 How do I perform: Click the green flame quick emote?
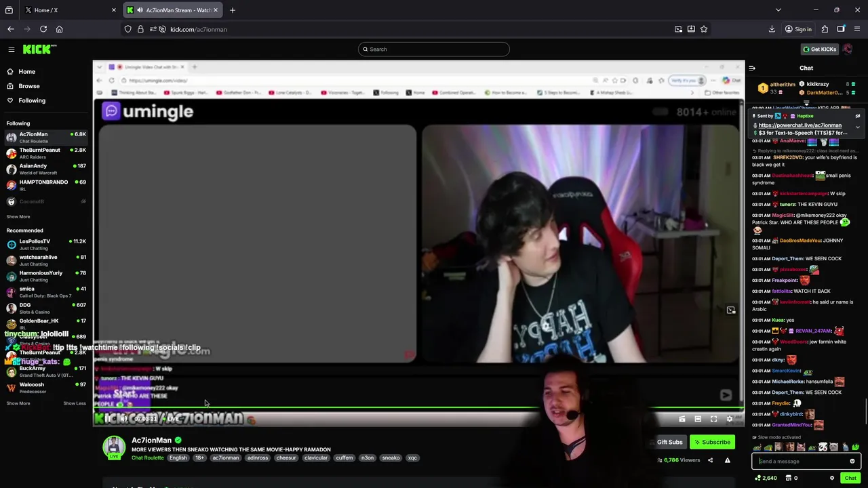click(x=855, y=447)
